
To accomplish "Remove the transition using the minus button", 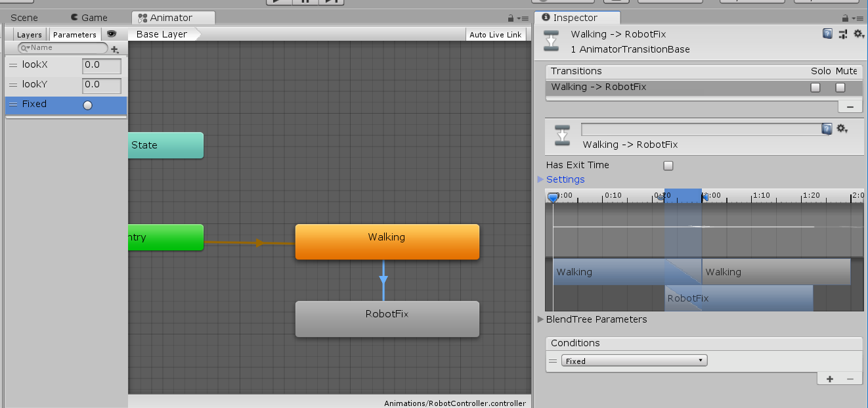I will [x=850, y=106].
